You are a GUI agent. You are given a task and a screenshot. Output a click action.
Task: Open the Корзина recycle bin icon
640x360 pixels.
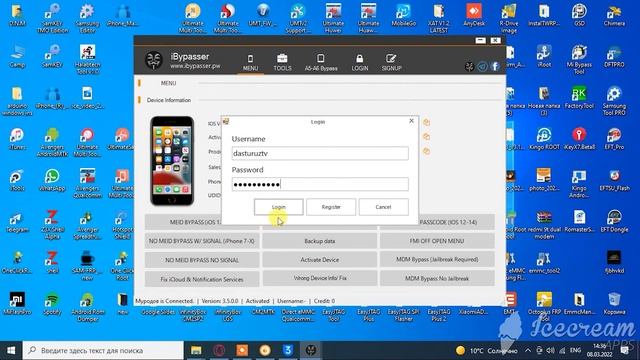click(614, 304)
